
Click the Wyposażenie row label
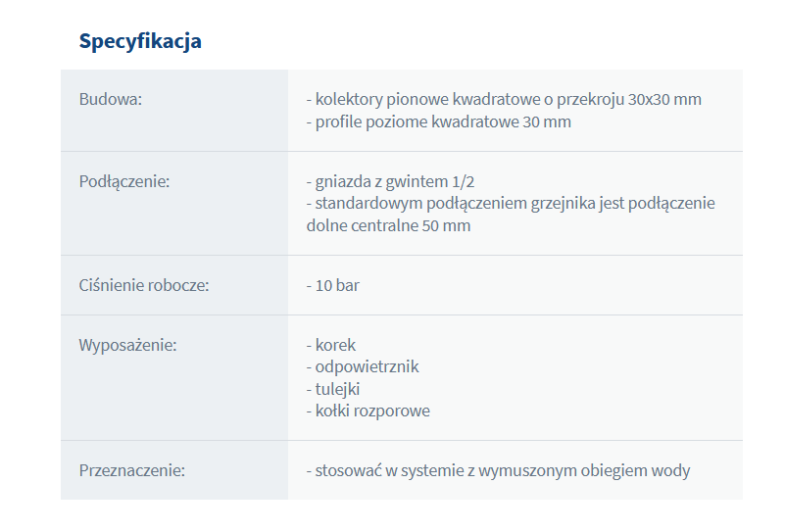[127, 345]
